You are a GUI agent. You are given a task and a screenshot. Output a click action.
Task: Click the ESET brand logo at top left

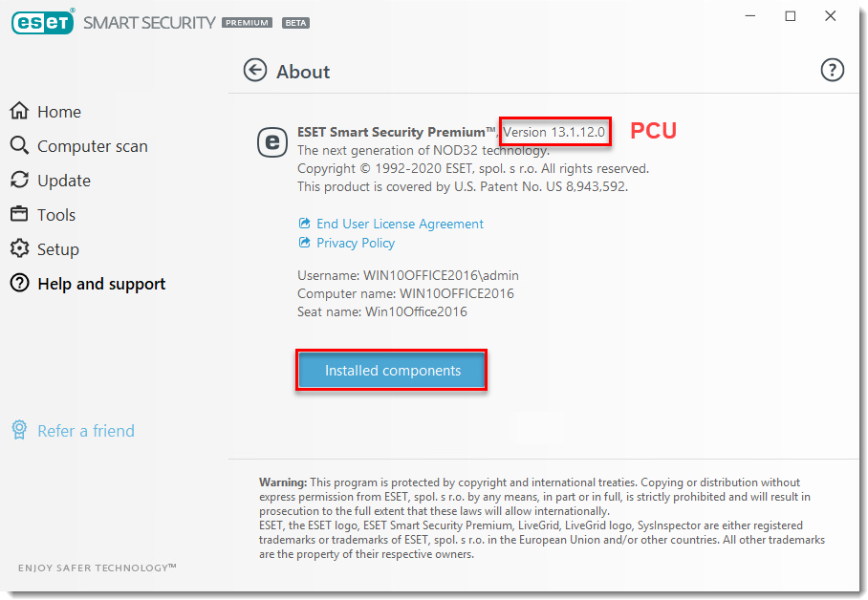(42, 21)
